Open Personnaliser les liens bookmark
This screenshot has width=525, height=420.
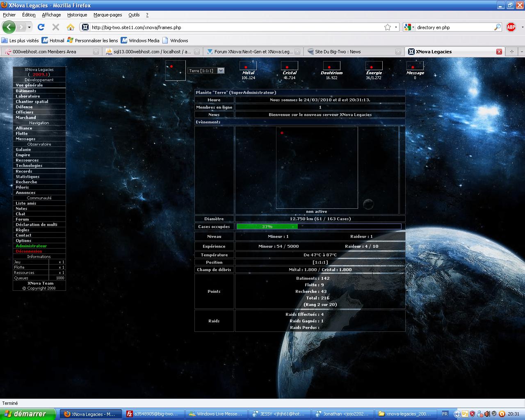point(93,40)
